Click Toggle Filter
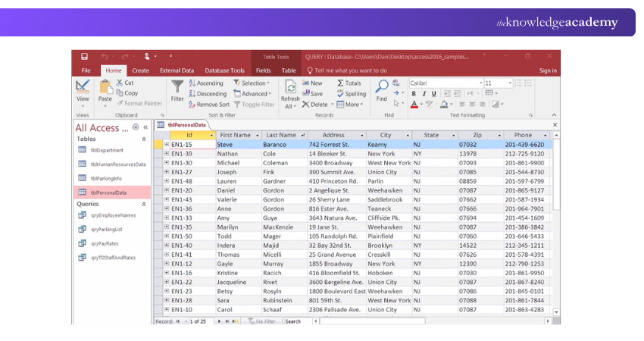 (254, 105)
